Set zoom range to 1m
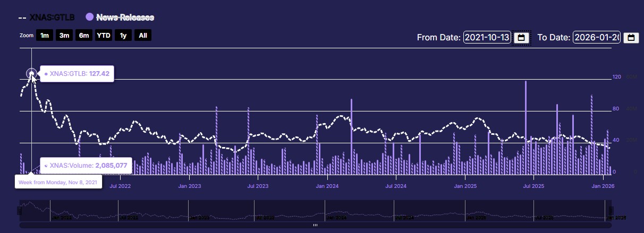This screenshot has height=233, width=644. 45,36
